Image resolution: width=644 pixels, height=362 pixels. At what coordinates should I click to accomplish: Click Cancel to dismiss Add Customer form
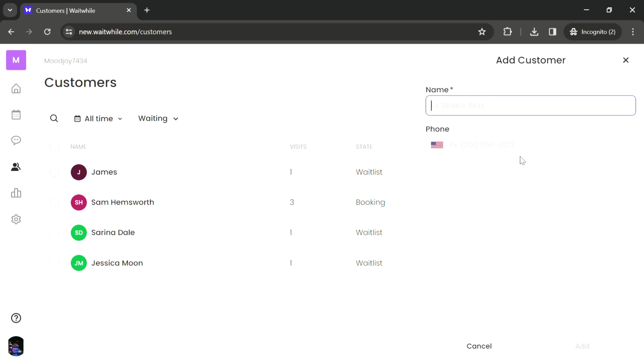[x=479, y=346]
